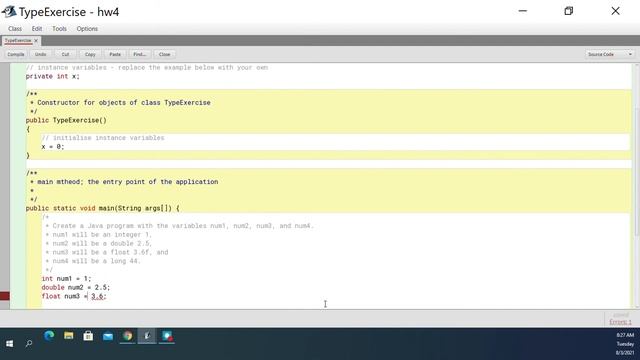The image size is (640, 360).
Task: Click the 'double num2 = 2.5;' line
Action: coord(76,287)
